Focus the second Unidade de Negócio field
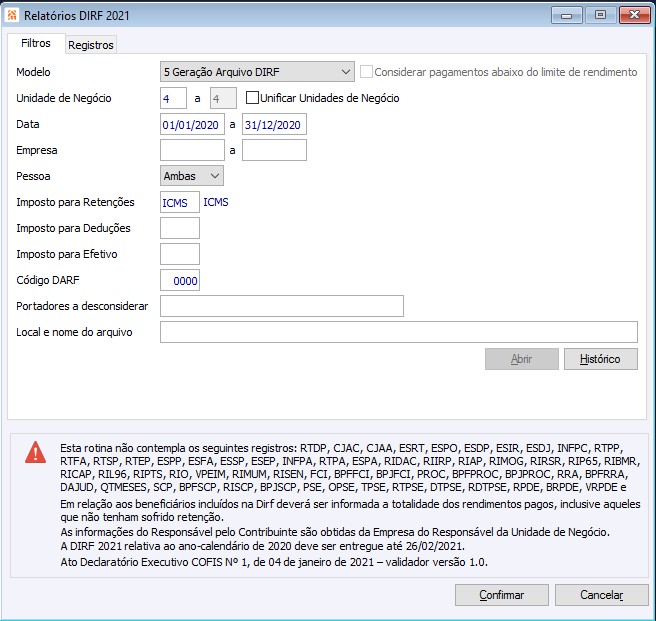This screenshot has height=621, width=656. tap(223, 98)
